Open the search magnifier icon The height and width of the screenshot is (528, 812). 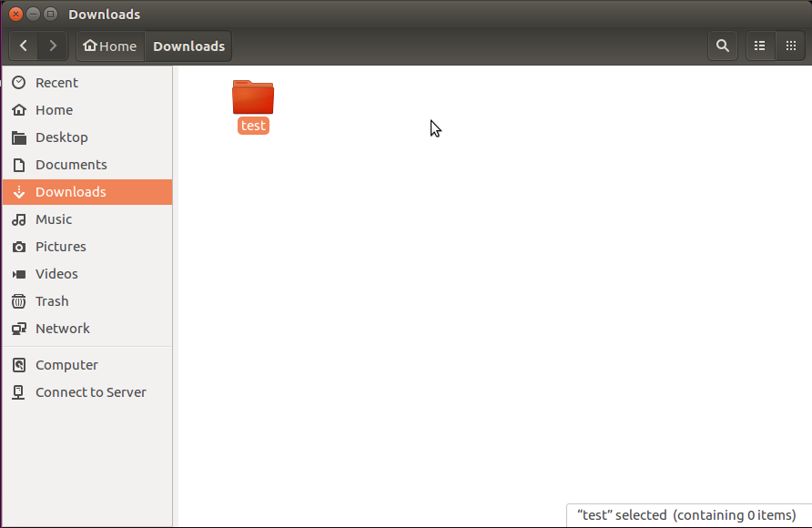pyautogui.click(x=723, y=46)
